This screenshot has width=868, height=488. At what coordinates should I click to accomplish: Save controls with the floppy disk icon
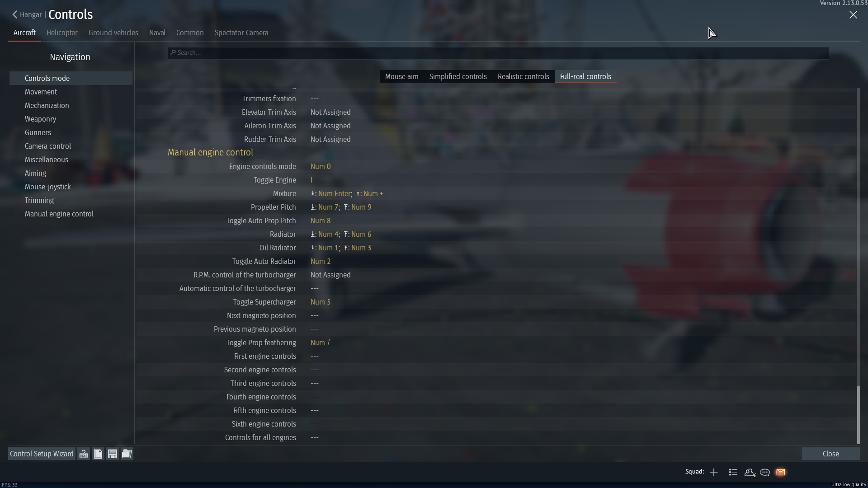click(x=113, y=454)
